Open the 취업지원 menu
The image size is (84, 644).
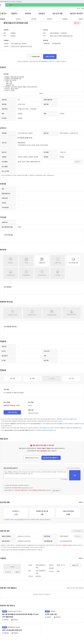click(28, 14)
